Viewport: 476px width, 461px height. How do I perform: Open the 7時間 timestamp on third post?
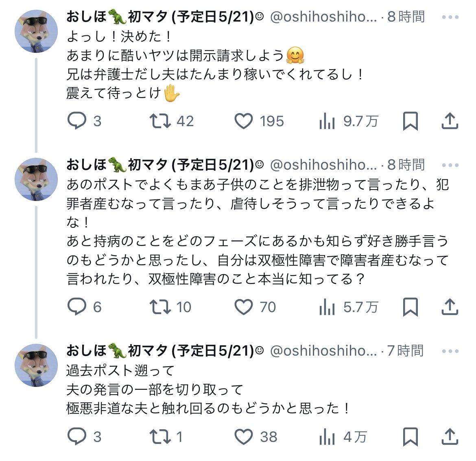click(405, 351)
